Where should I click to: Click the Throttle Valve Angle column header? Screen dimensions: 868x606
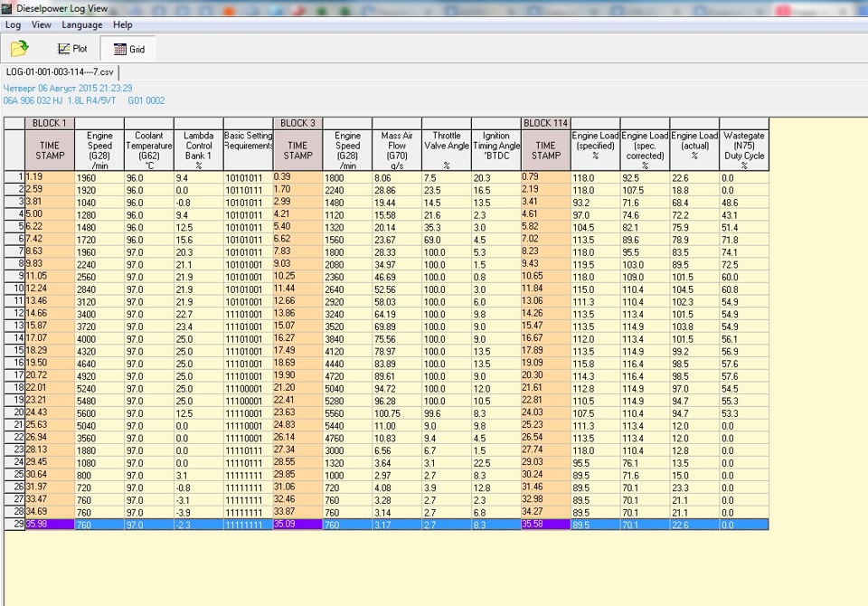[446, 149]
